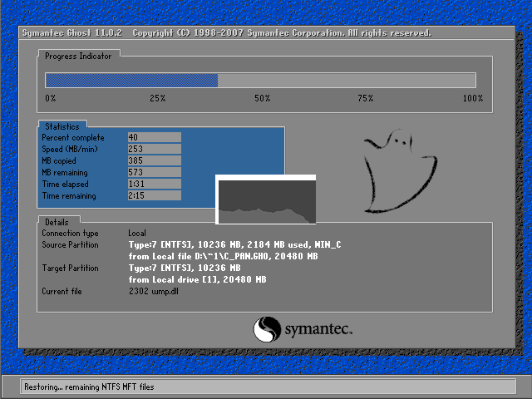Click the MB copied value 385
532x399 pixels.
pyautogui.click(x=155, y=160)
